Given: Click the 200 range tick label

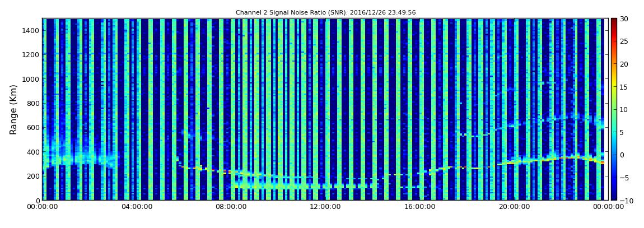Looking at the screenshot, I should (33, 176).
